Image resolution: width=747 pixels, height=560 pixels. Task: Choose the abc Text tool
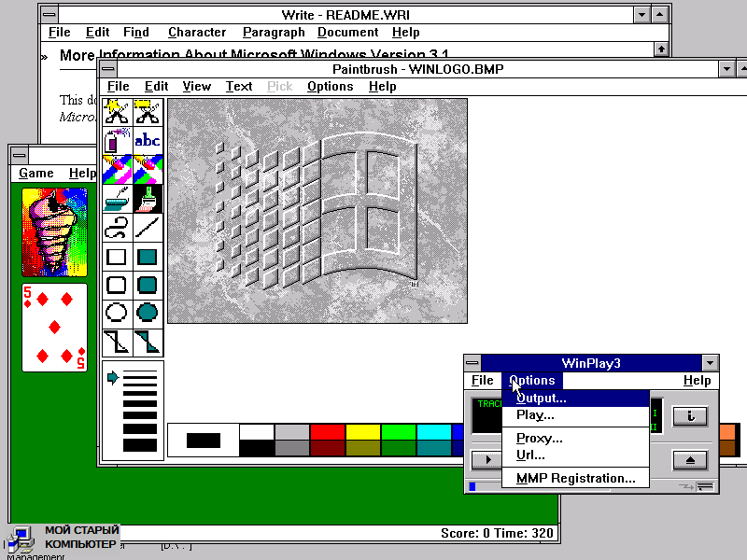148,141
